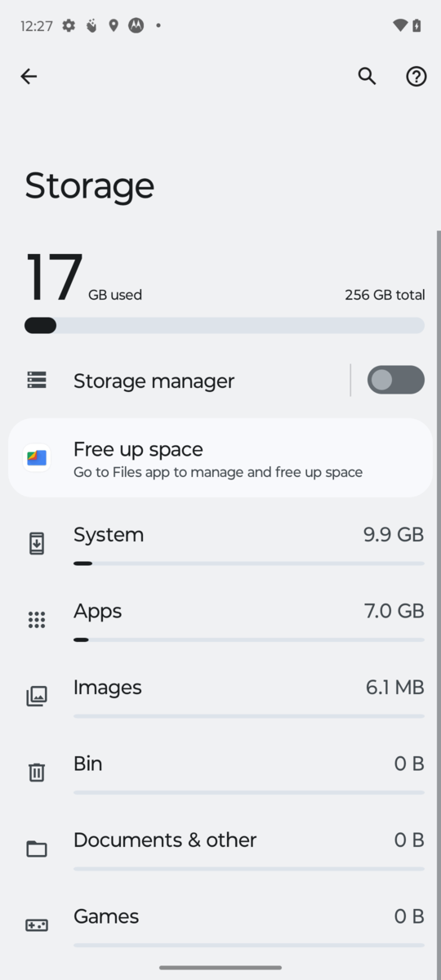441x980 pixels.
Task: Tap the System phone download icon
Action: 37,543
